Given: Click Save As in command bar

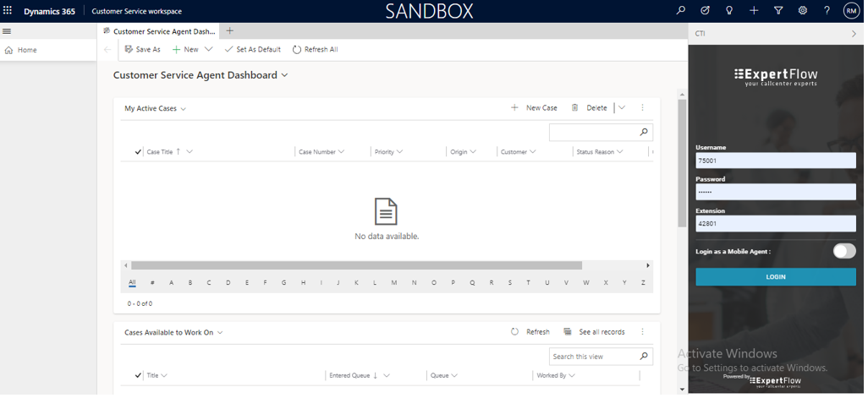Looking at the screenshot, I should click(143, 49).
